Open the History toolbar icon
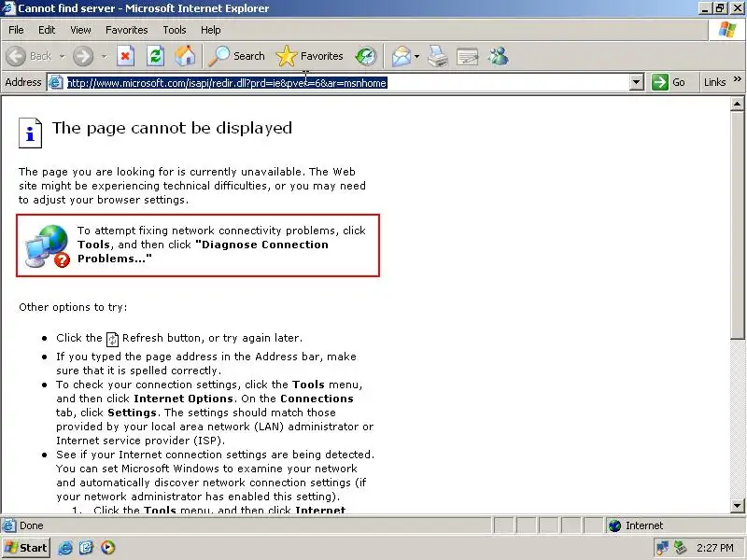The width and height of the screenshot is (747, 560). click(366, 56)
